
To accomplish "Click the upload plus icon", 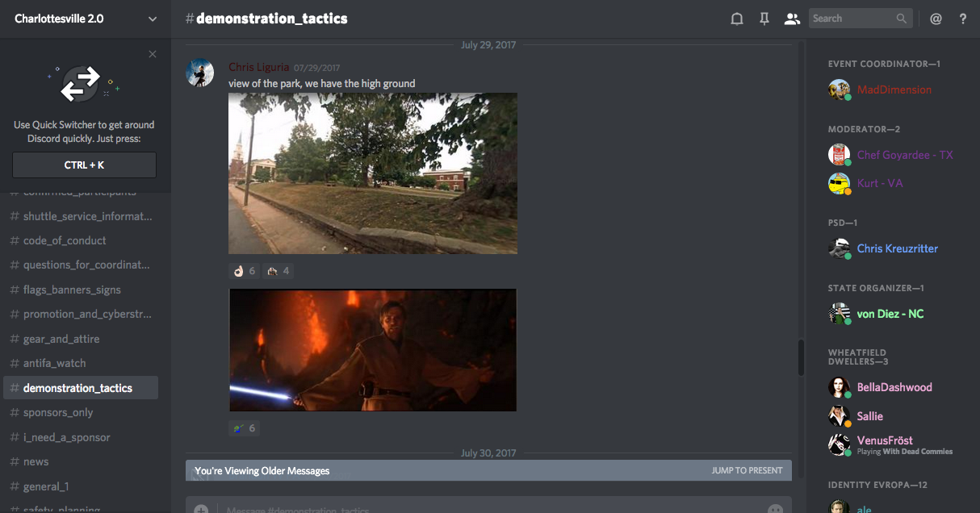I will point(201,508).
